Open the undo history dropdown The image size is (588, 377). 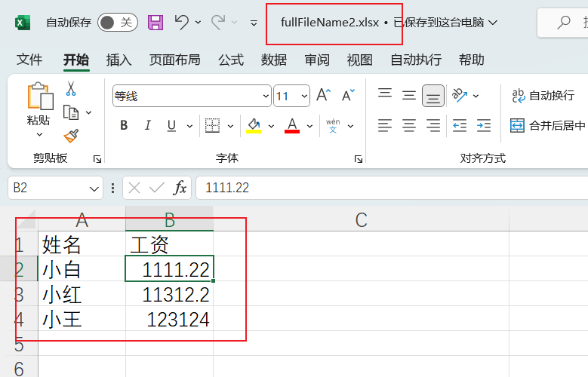click(198, 23)
